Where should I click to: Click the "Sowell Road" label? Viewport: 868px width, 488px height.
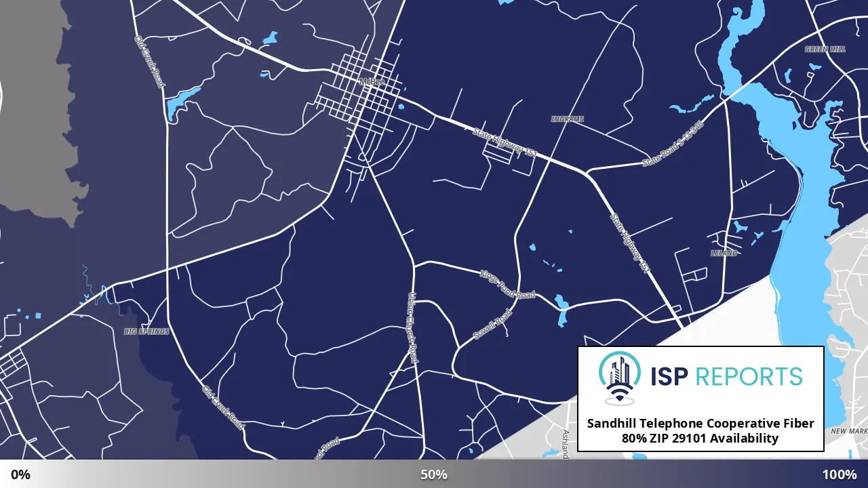pyautogui.click(x=492, y=325)
